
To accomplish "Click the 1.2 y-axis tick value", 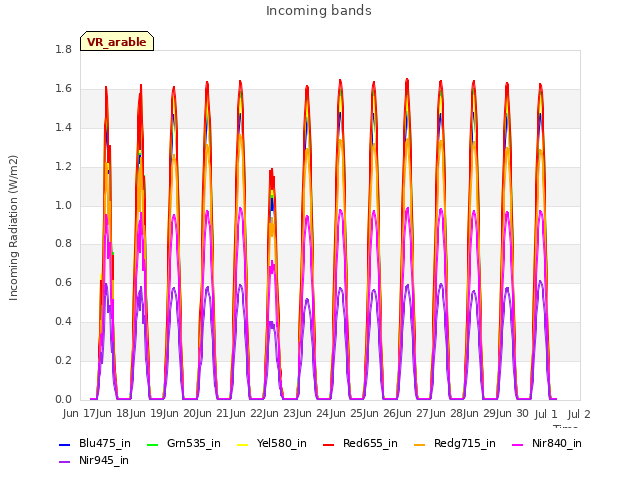I will pos(63,167).
